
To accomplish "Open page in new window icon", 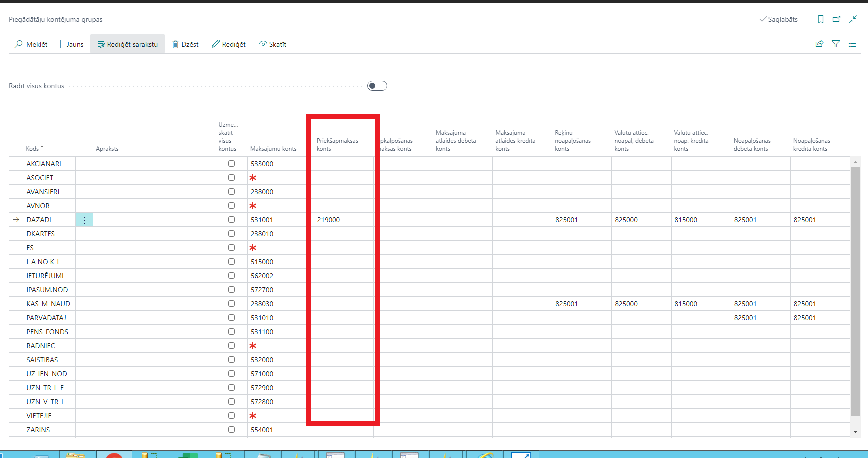I will 836,19.
